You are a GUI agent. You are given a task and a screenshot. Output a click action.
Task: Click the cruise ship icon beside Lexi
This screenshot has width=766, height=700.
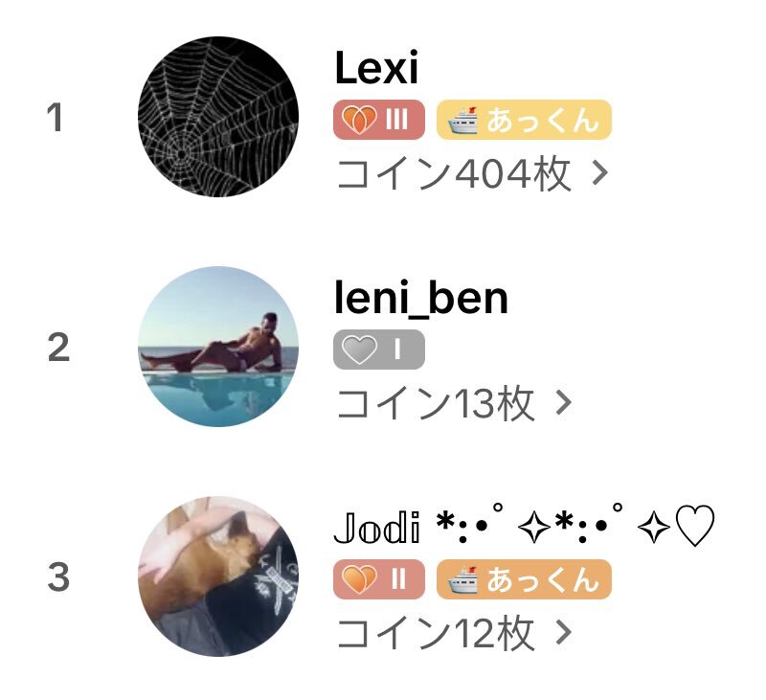pos(462,120)
